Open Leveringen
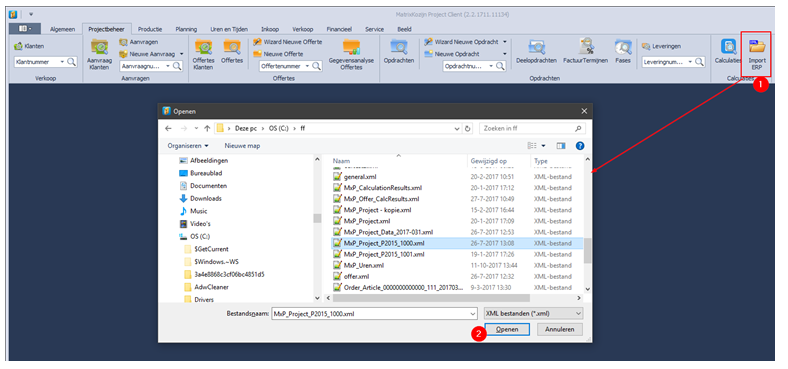788x369 pixels. pos(661,46)
